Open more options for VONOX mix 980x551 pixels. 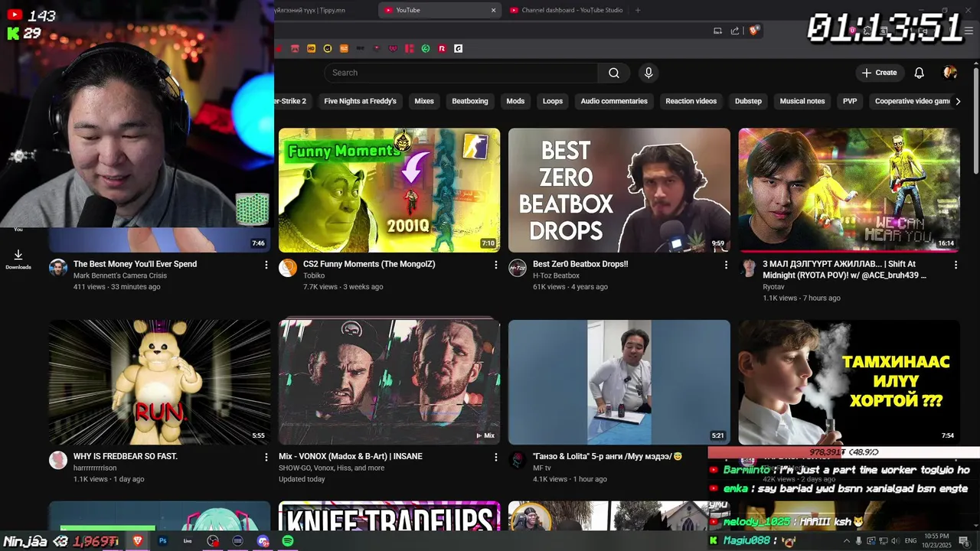[496, 457]
